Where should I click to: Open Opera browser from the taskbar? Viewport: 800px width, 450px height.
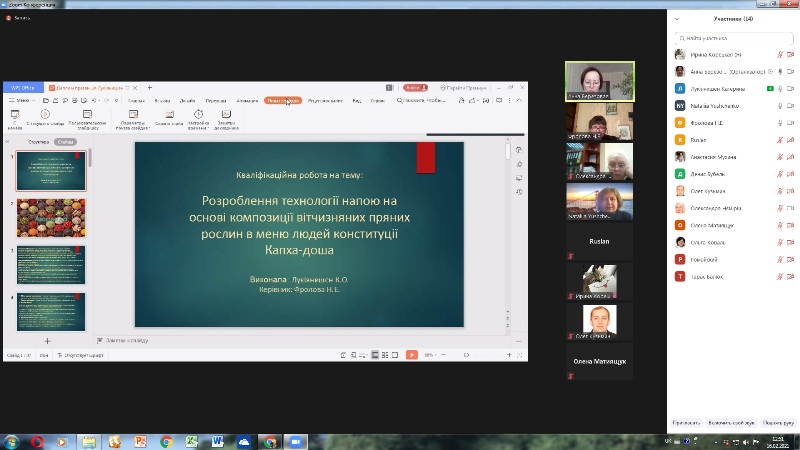coord(37,441)
